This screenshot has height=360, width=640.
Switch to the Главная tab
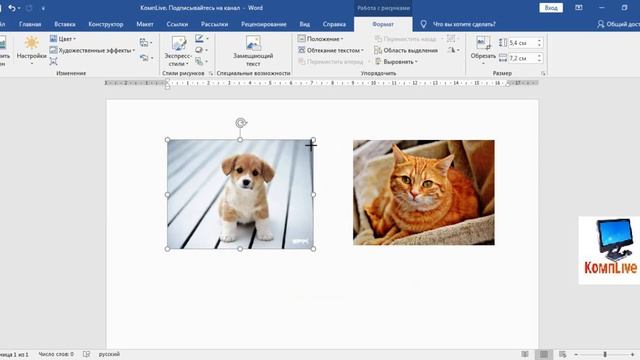coord(30,24)
